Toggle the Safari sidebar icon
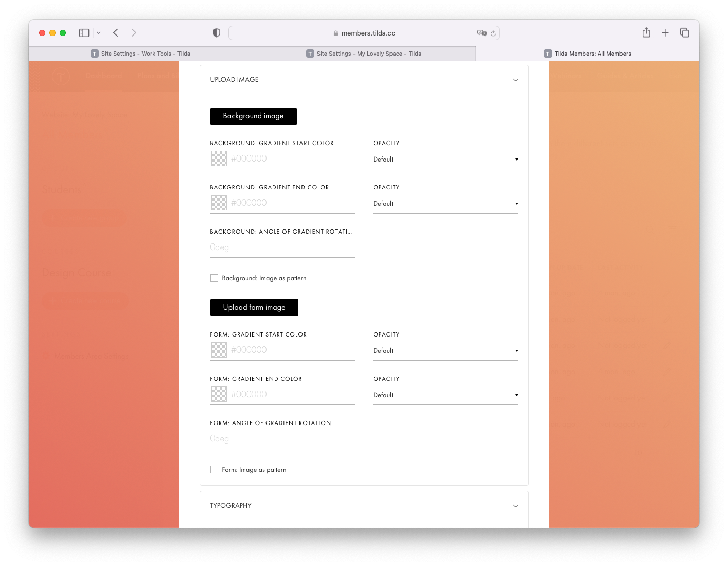 point(83,32)
